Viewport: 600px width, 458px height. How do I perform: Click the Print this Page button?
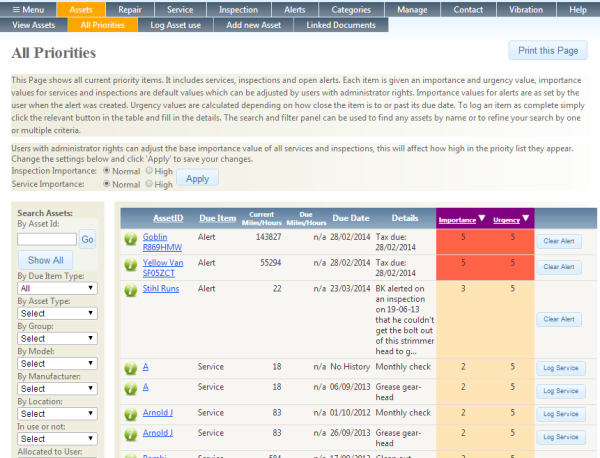point(548,50)
